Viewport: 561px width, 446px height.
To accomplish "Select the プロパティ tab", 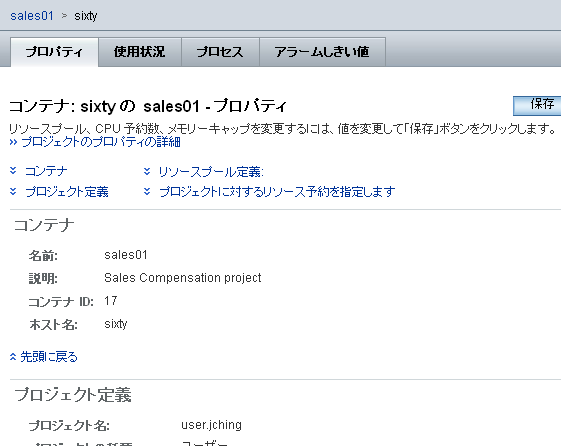I will [54, 52].
